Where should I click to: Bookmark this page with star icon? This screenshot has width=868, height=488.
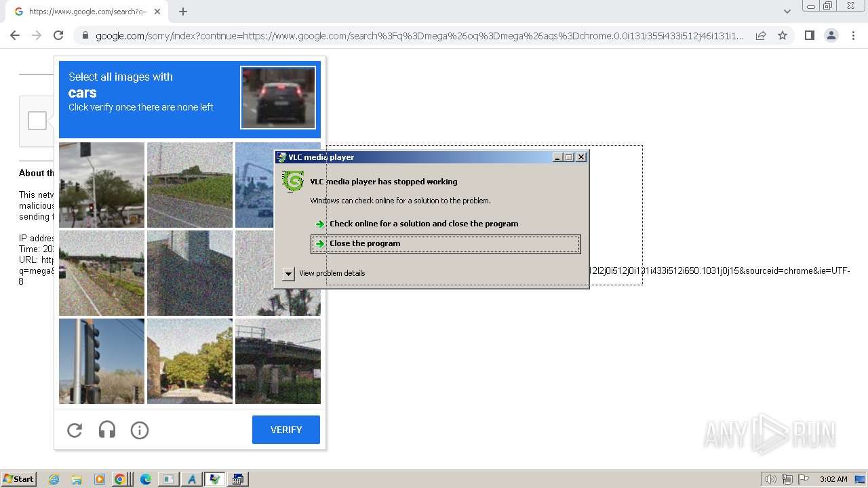[783, 35]
